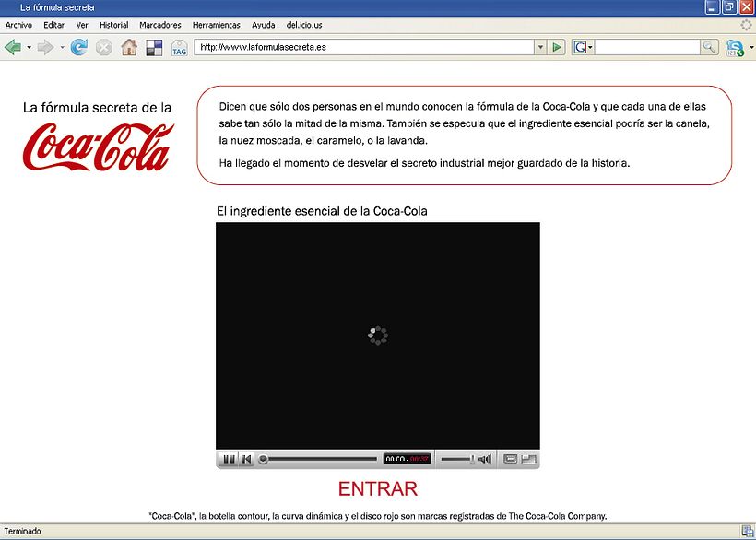Click the status bar icon at right
This screenshot has height=540, width=756.
748,531
